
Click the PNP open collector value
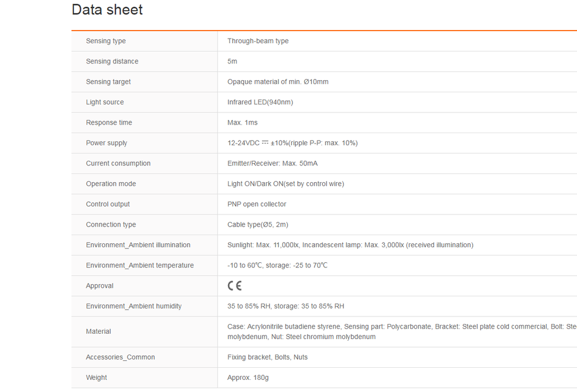coord(257,204)
